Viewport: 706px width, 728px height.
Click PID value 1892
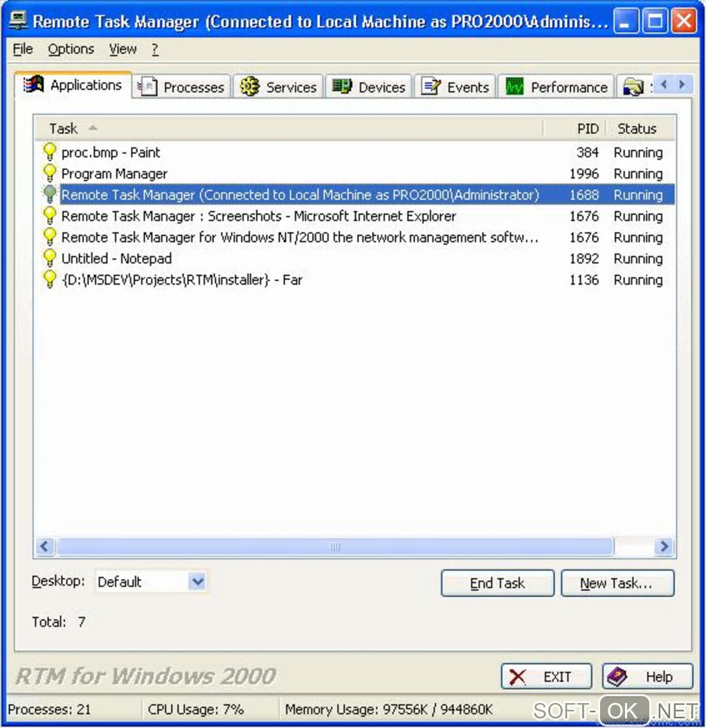pos(584,259)
